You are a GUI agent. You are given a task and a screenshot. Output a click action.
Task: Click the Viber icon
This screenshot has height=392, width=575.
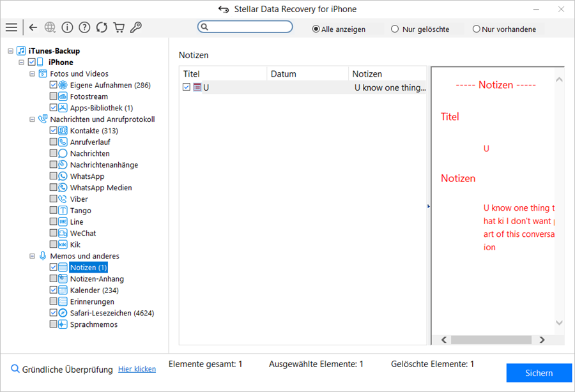(63, 199)
